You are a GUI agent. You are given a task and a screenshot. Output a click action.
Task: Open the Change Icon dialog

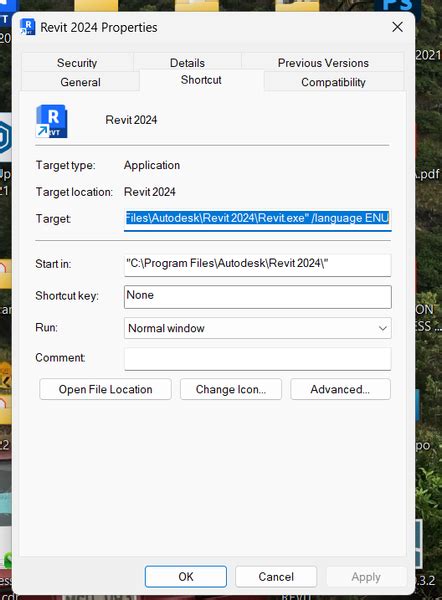tap(231, 389)
